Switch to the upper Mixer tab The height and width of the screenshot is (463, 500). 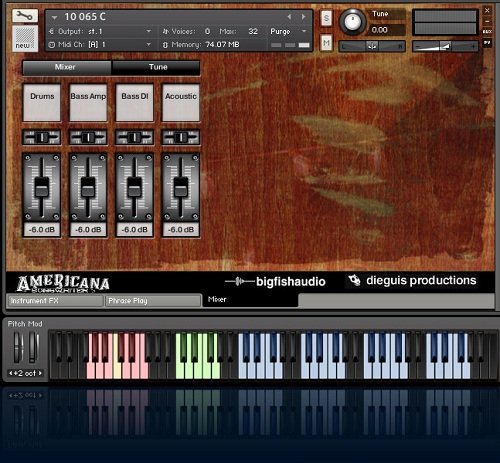(67, 67)
